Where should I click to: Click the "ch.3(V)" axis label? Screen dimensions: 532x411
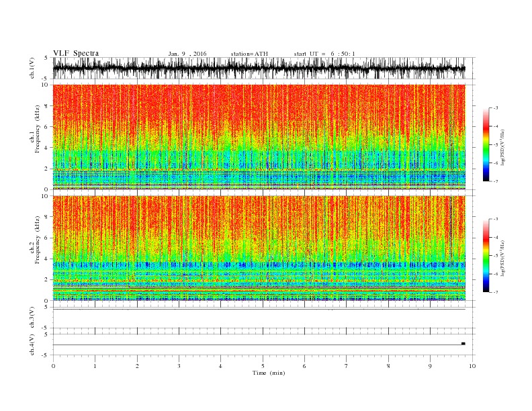tap(32, 318)
